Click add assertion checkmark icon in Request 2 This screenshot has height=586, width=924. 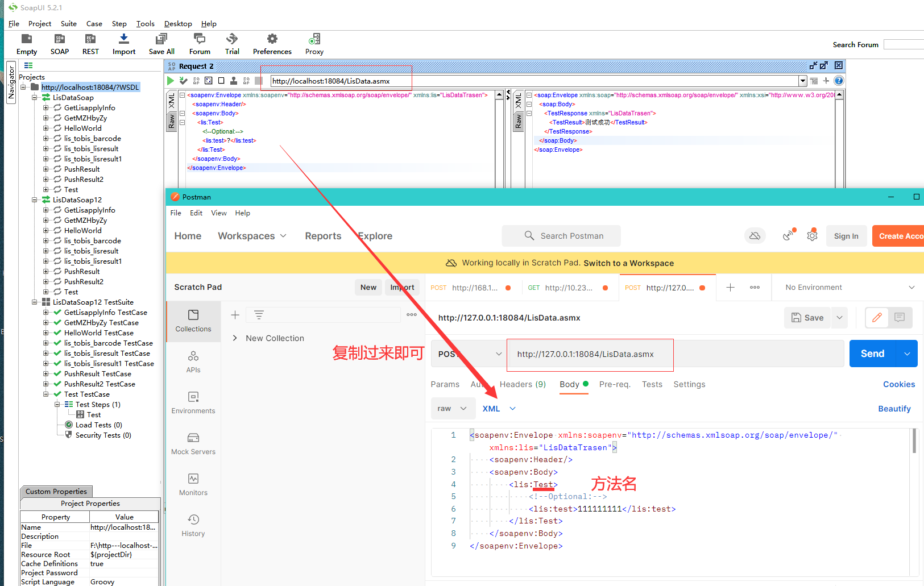183,81
